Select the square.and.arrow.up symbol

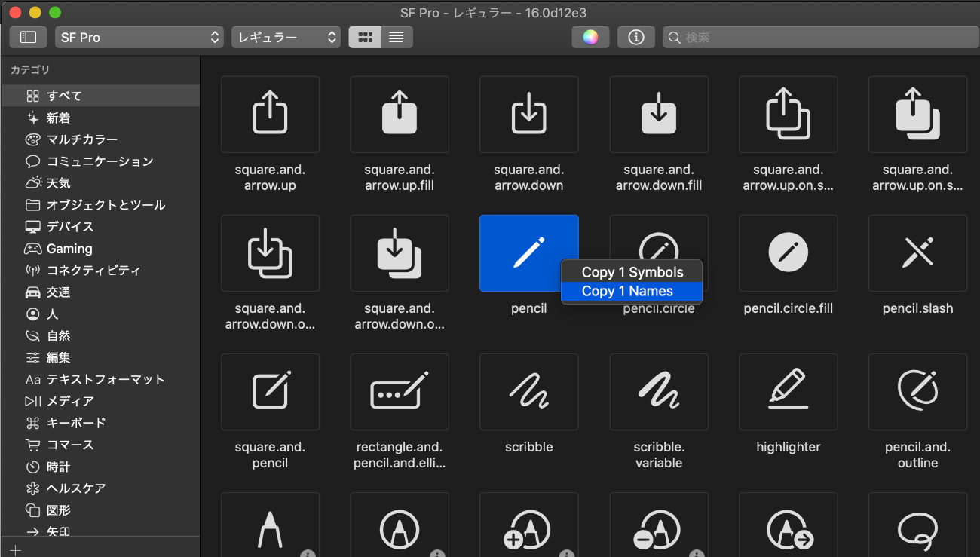click(270, 115)
